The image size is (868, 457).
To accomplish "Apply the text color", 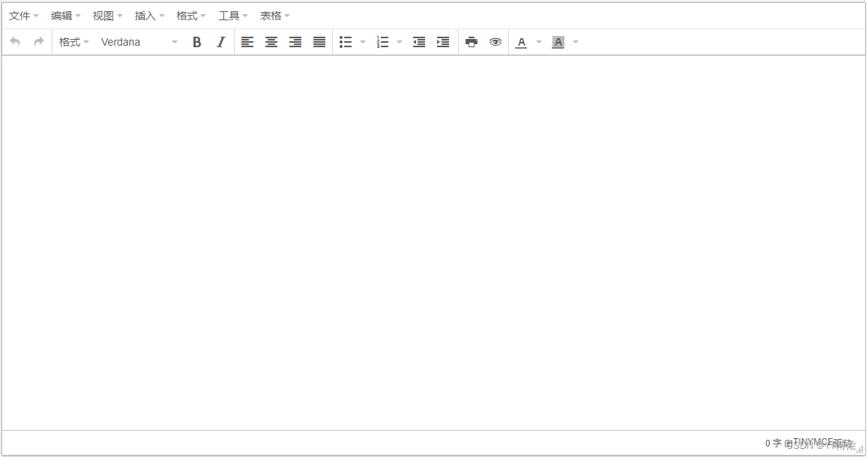I will coord(522,42).
